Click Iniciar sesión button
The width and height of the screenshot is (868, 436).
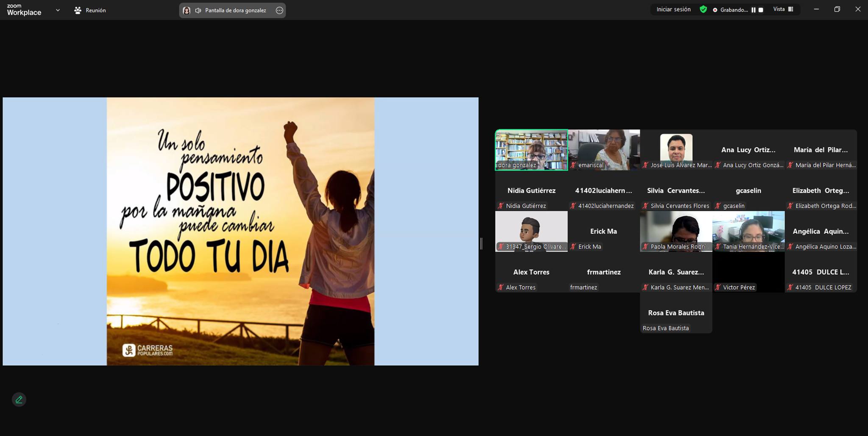pyautogui.click(x=673, y=9)
